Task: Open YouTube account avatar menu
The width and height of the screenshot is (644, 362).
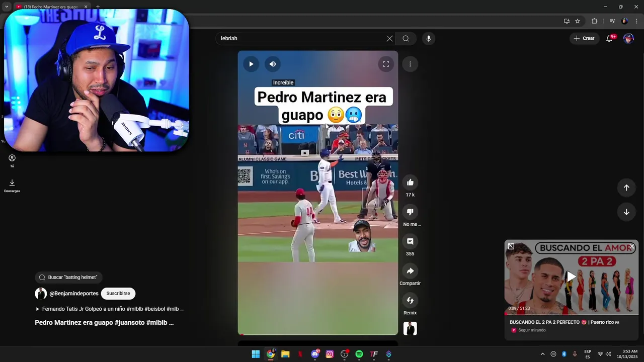Action: 628,38
